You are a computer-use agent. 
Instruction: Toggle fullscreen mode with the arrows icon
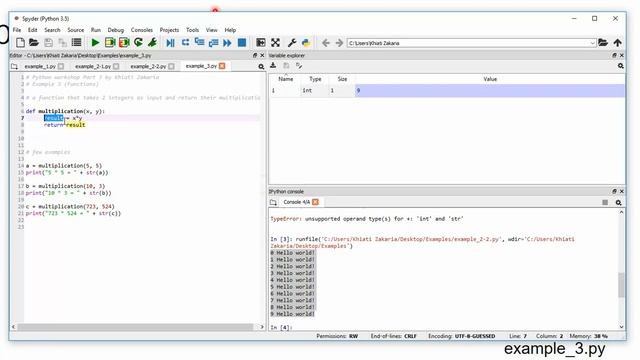click(275, 42)
